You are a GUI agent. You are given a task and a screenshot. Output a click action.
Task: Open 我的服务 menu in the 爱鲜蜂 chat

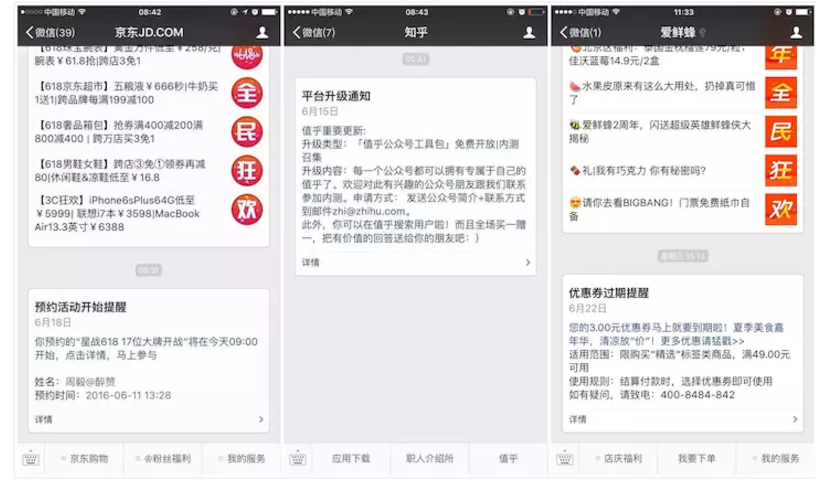click(x=775, y=459)
